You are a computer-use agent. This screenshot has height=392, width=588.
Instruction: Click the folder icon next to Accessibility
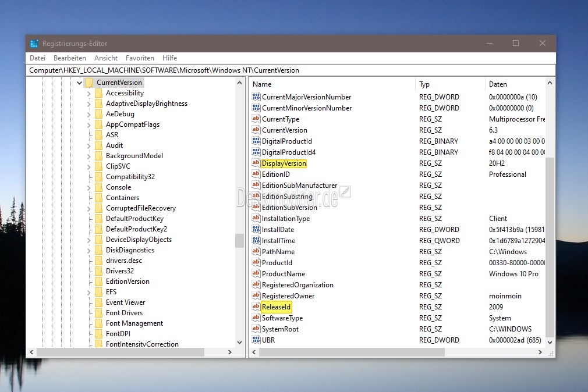point(98,93)
